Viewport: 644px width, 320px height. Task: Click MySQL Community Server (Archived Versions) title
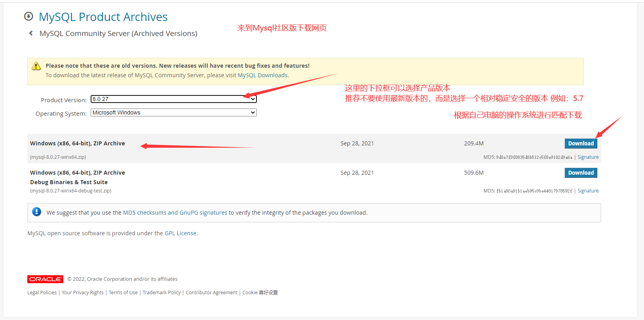118,34
